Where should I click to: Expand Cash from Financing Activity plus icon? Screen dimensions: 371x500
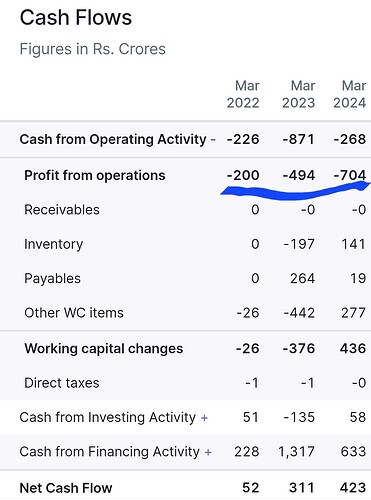(x=208, y=452)
